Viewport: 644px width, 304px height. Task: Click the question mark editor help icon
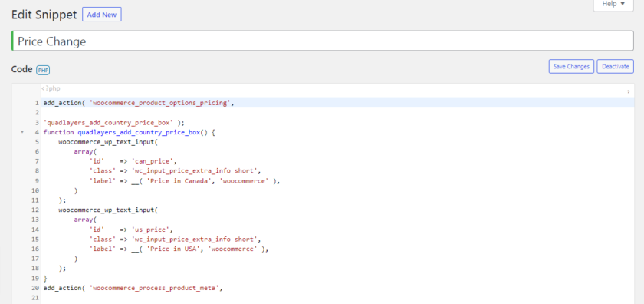pos(628,92)
